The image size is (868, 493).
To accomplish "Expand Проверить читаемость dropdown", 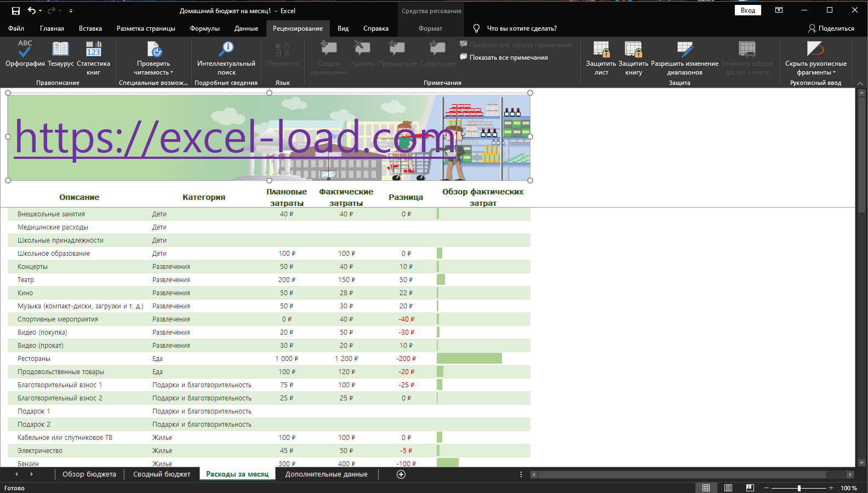I will click(x=153, y=58).
